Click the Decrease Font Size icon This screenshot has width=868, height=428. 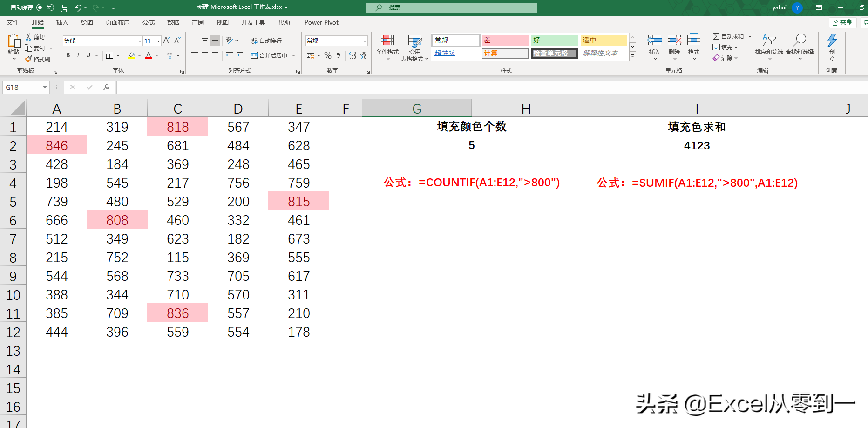[x=177, y=41]
